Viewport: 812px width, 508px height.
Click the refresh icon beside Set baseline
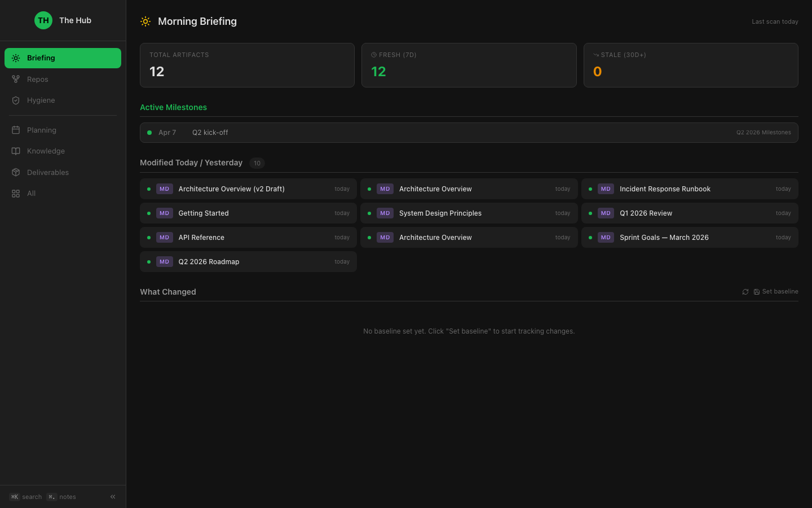pos(745,292)
